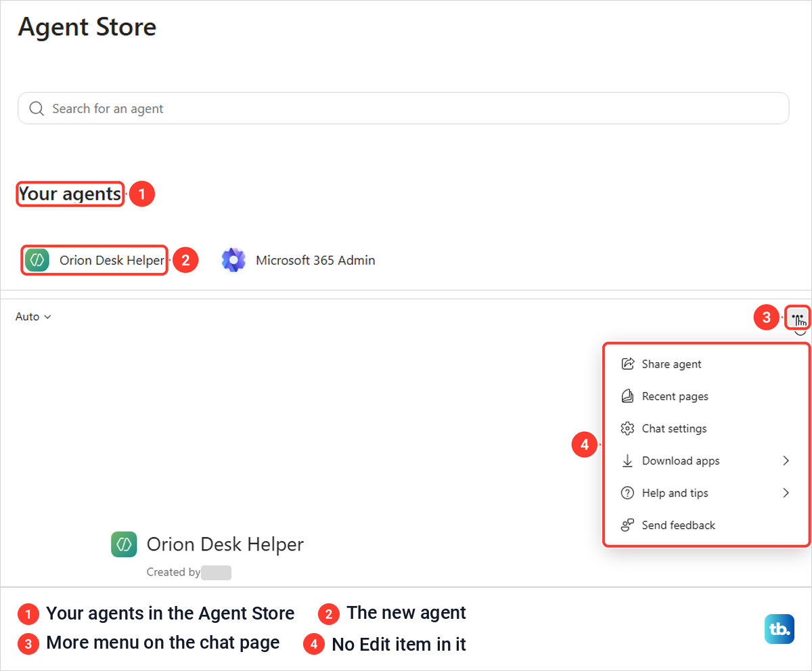Open the Orion Desk Helper agent

(x=94, y=260)
